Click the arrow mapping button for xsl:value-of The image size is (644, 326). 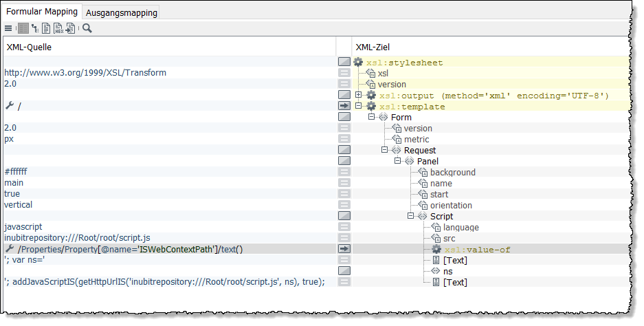tap(344, 249)
